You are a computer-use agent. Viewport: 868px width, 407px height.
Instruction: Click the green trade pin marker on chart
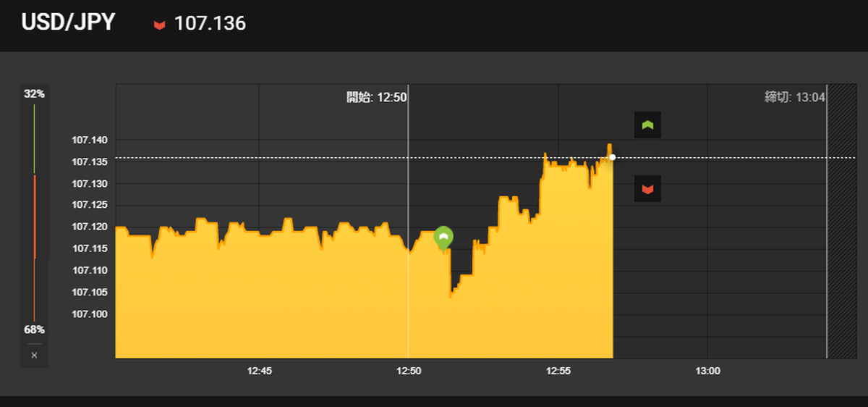[443, 237]
